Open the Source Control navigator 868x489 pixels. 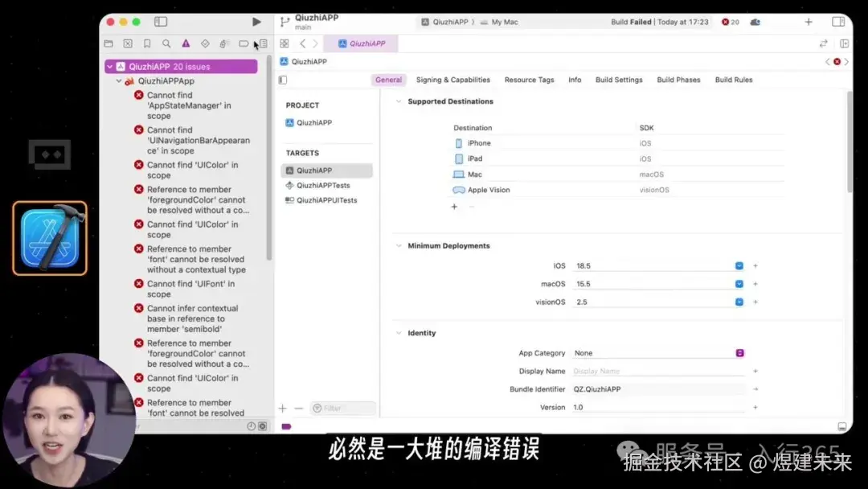[x=128, y=43]
